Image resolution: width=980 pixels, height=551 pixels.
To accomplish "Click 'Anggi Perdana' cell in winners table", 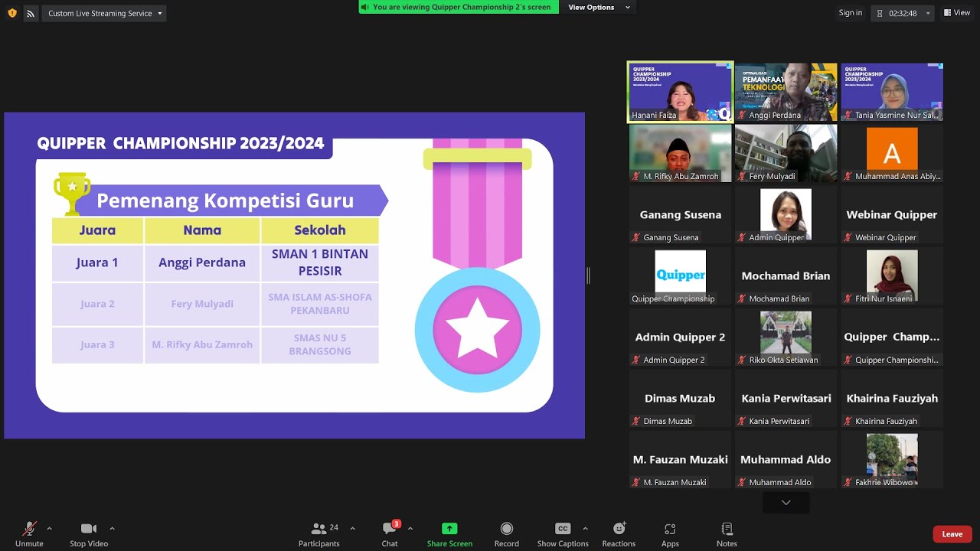I will point(202,262).
